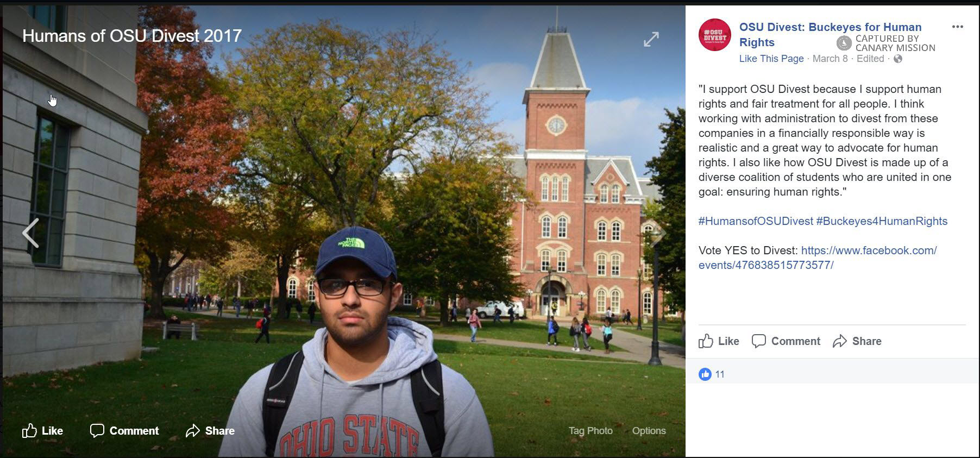Image resolution: width=980 pixels, height=458 pixels.
Task: Click the next photo arrow
Action: pyautogui.click(x=658, y=233)
